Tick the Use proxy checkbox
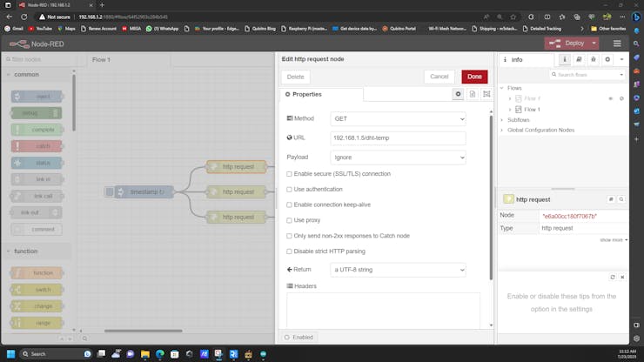 coord(289,220)
